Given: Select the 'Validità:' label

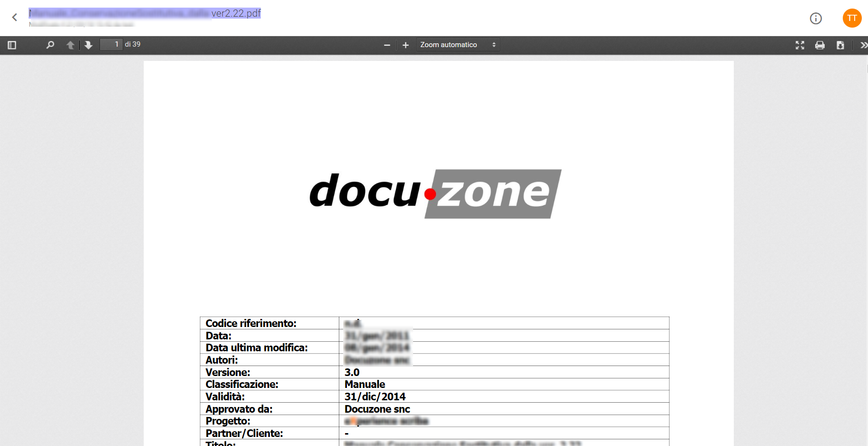Looking at the screenshot, I should (x=225, y=396).
